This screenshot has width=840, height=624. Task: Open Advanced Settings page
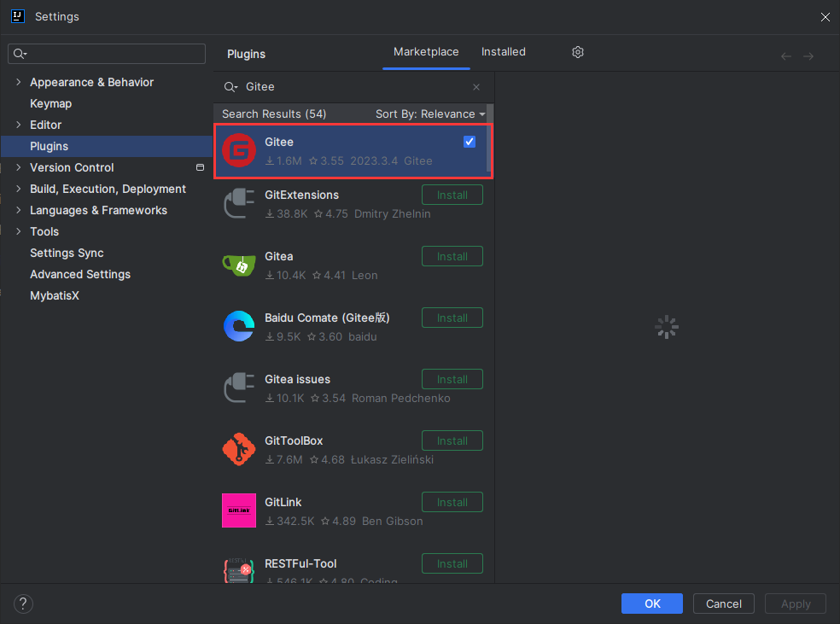pos(80,274)
